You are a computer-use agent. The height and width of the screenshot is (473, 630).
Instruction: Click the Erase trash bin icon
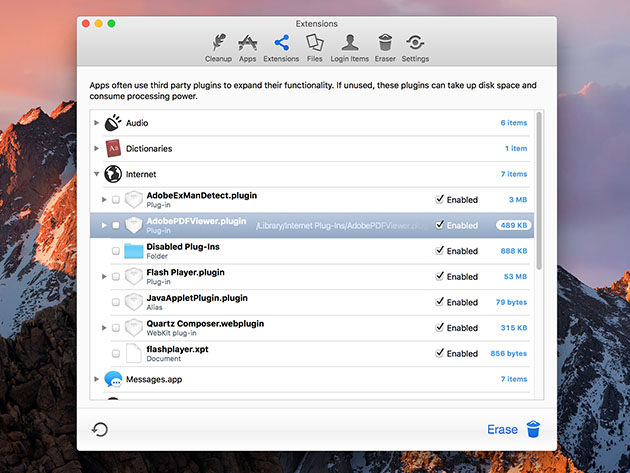[x=533, y=429]
